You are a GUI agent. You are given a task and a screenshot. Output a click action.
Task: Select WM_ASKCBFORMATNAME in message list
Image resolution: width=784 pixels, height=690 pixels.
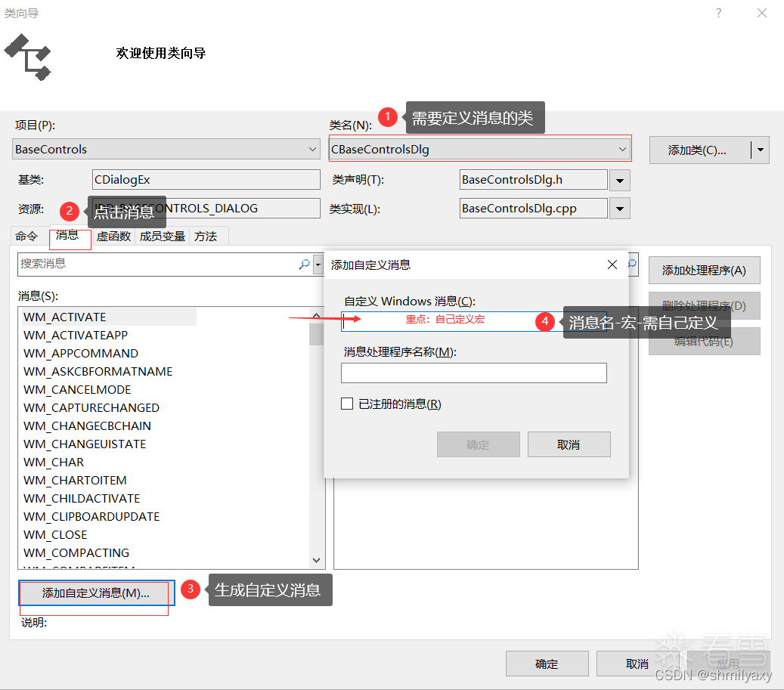click(98, 371)
